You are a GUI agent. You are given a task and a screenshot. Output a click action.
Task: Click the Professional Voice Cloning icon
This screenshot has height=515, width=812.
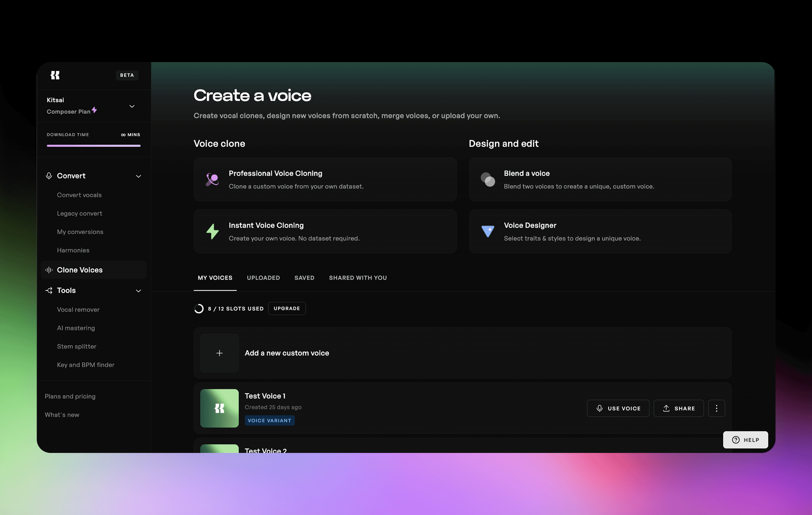[x=213, y=179]
